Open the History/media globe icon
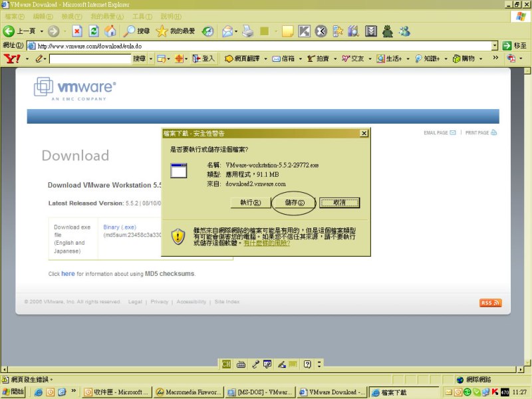The width and height of the screenshot is (532, 399). pyautogui.click(x=207, y=31)
